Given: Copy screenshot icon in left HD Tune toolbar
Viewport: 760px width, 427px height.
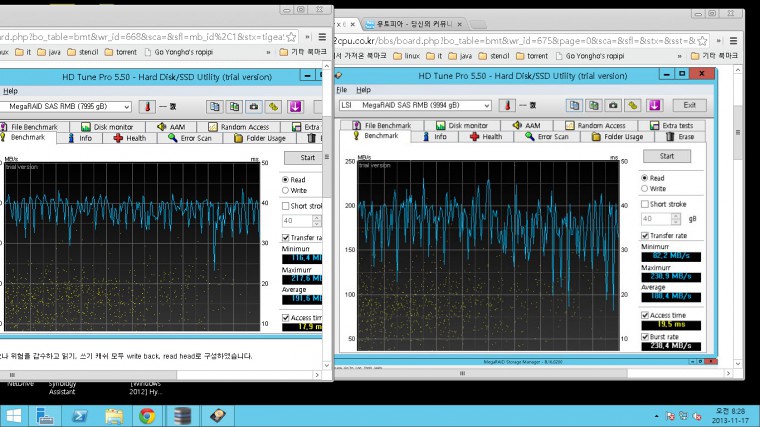Looking at the screenshot, I should tap(235, 107).
